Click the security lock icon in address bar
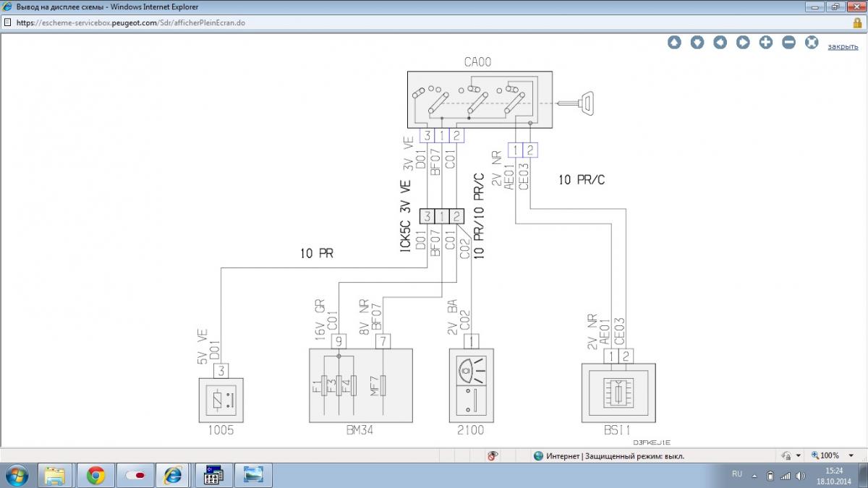 858,22
